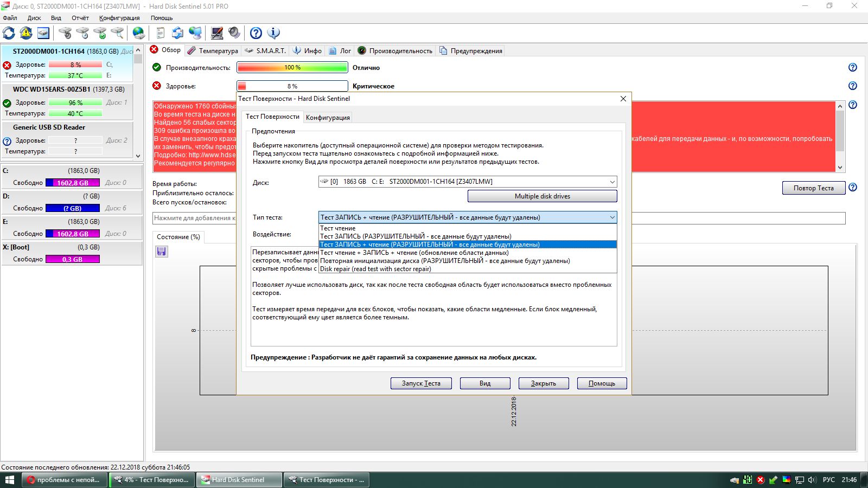Click the refresh with warning triangle toolbar icon

pyautogui.click(x=26, y=33)
